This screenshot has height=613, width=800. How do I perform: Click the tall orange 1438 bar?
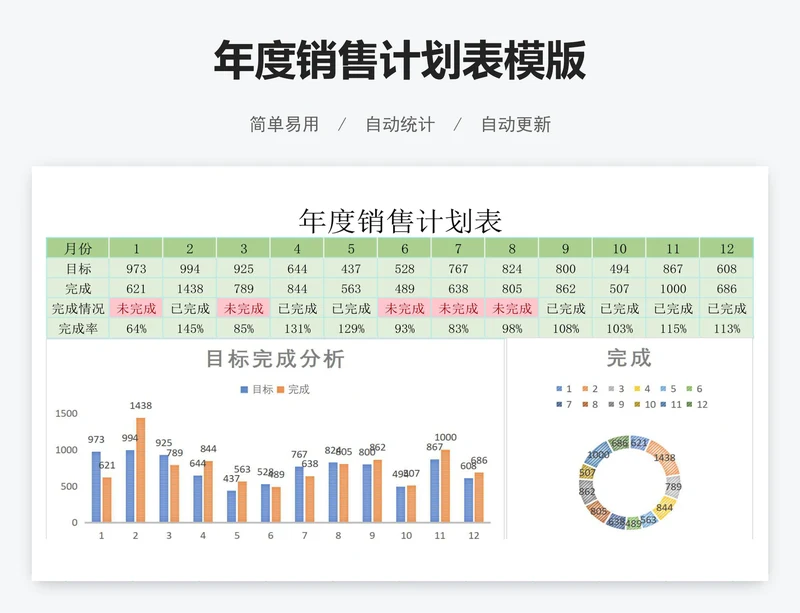[140, 470]
